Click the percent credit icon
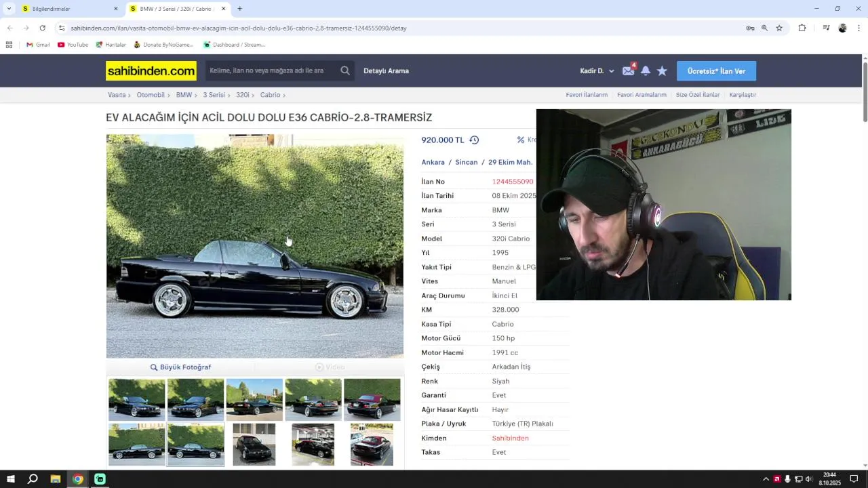This screenshot has width=868, height=488. coord(521,140)
